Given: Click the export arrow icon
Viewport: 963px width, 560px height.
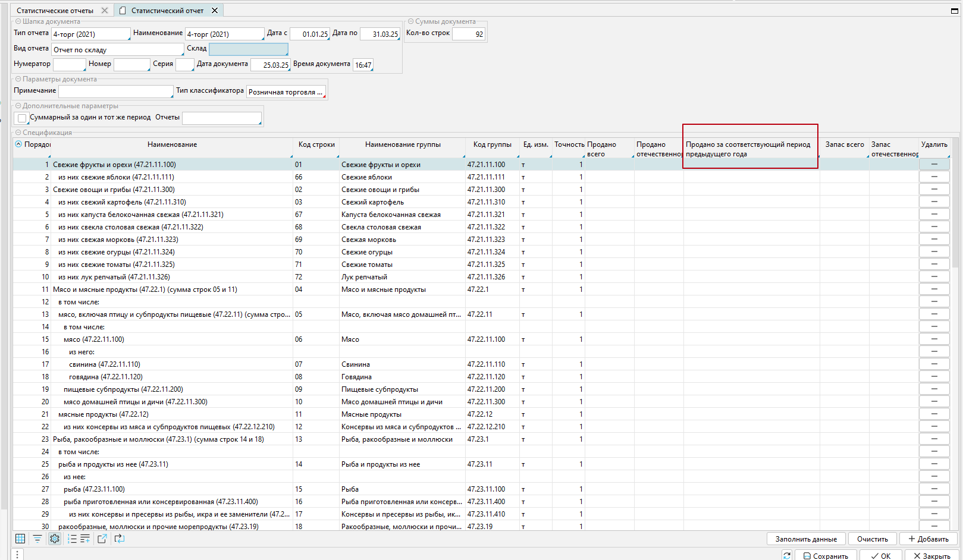Looking at the screenshot, I should 102,539.
